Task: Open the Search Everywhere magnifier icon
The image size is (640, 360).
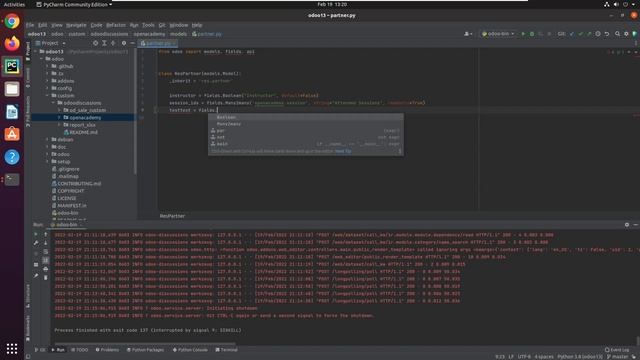Action: [x=617, y=34]
